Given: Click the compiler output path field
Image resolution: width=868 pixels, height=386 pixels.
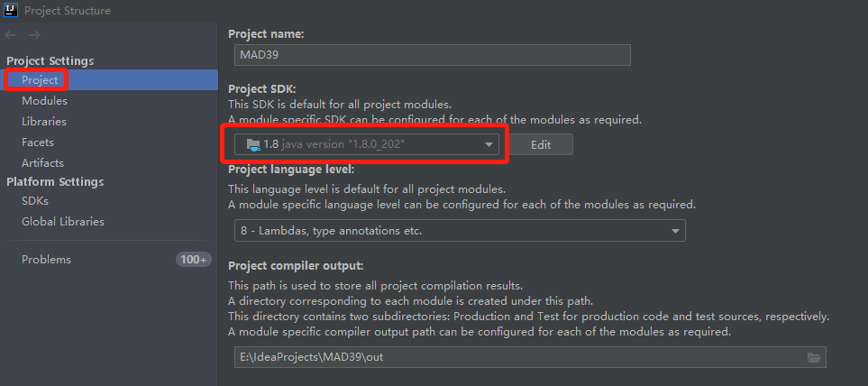Looking at the screenshot, I should coord(514,357).
